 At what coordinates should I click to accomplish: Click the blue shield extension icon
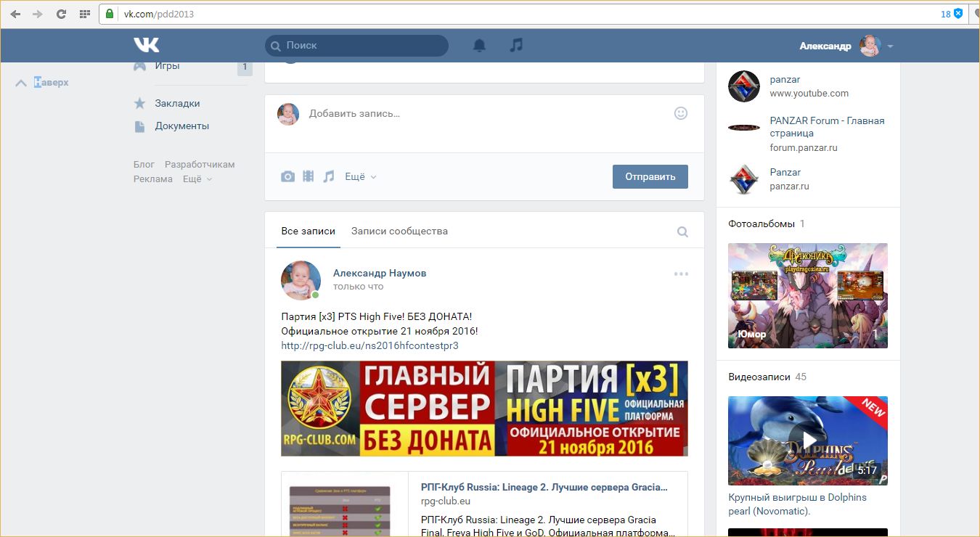pos(958,14)
